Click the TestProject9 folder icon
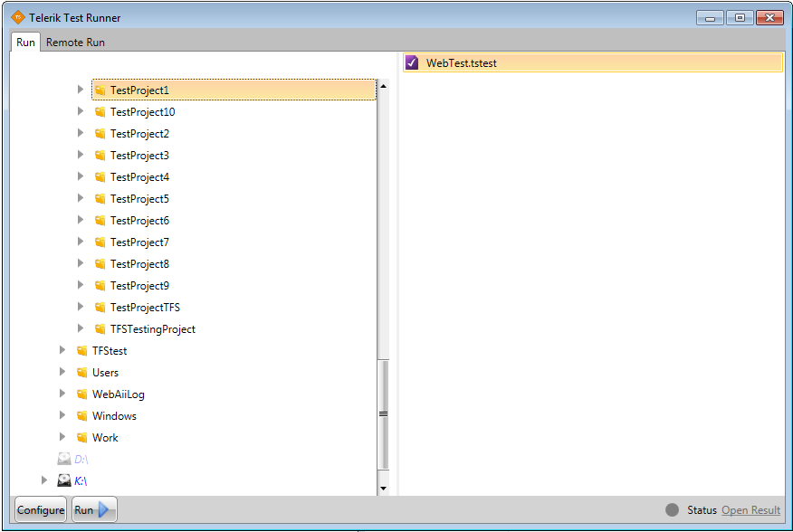The height and width of the screenshot is (532, 793). point(100,286)
